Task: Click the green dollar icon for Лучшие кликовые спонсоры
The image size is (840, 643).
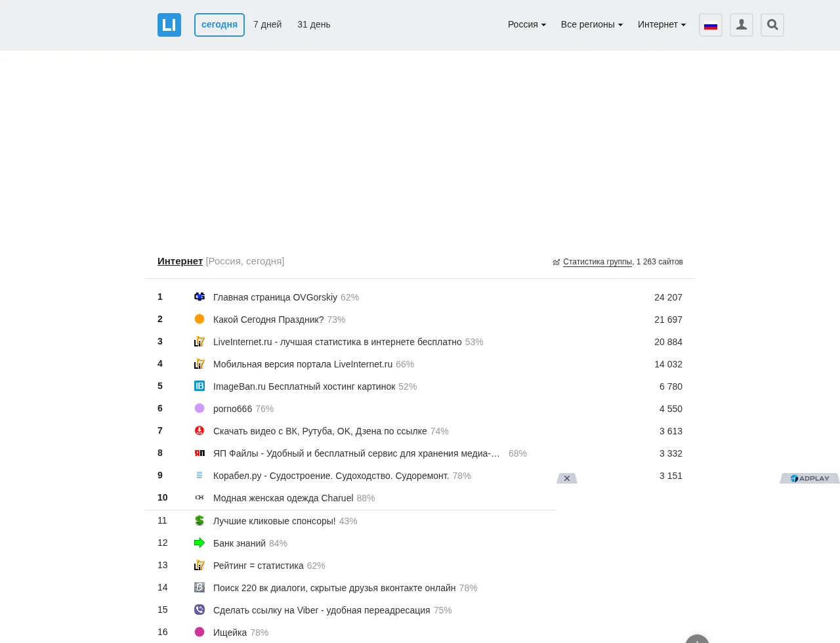Action: tap(199, 520)
